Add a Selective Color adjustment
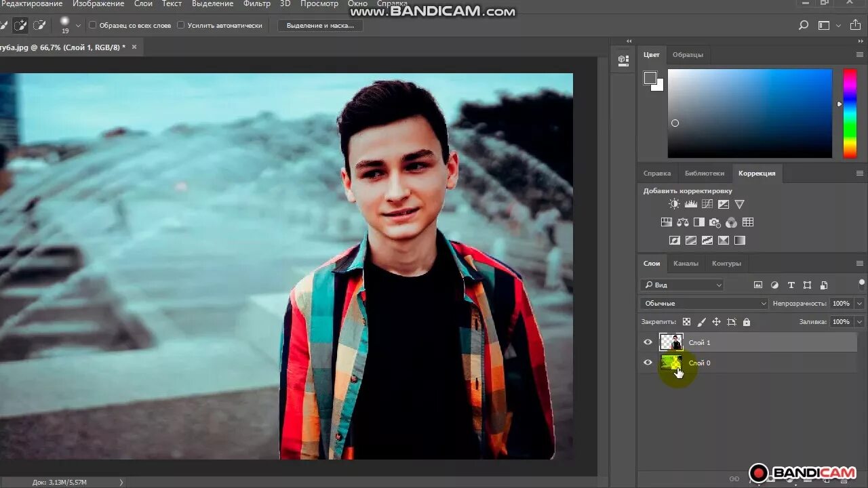 [x=724, y=240]
